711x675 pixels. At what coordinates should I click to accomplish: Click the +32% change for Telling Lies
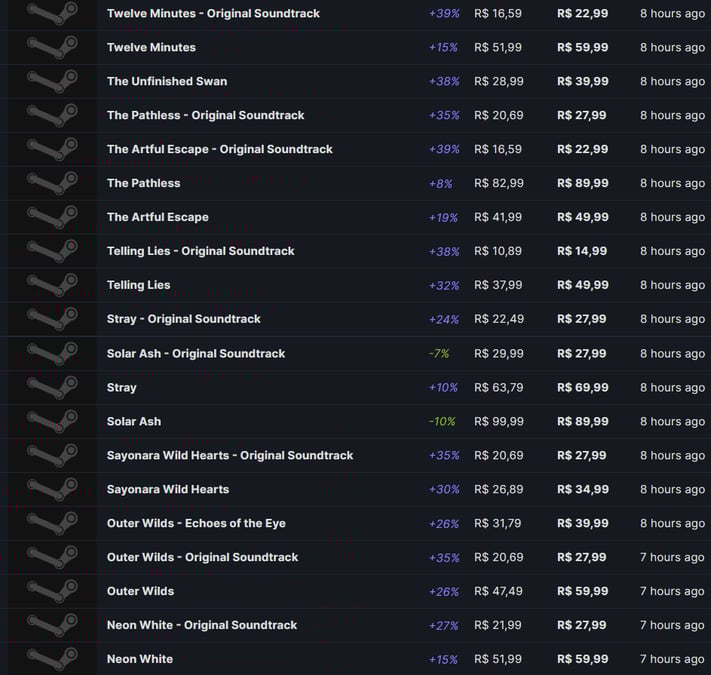[x=444, y=286]
